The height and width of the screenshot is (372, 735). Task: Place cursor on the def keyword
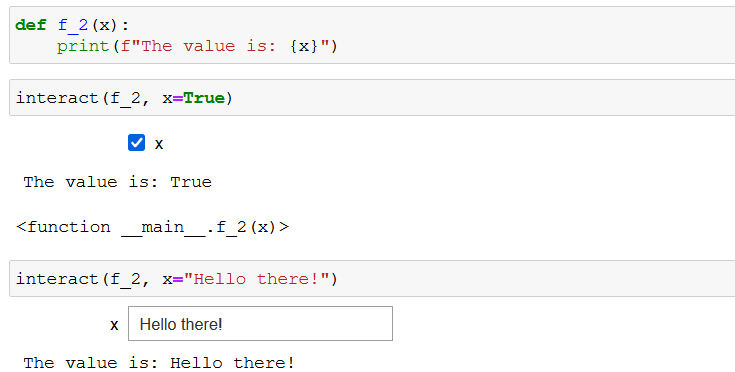[31, 25]
